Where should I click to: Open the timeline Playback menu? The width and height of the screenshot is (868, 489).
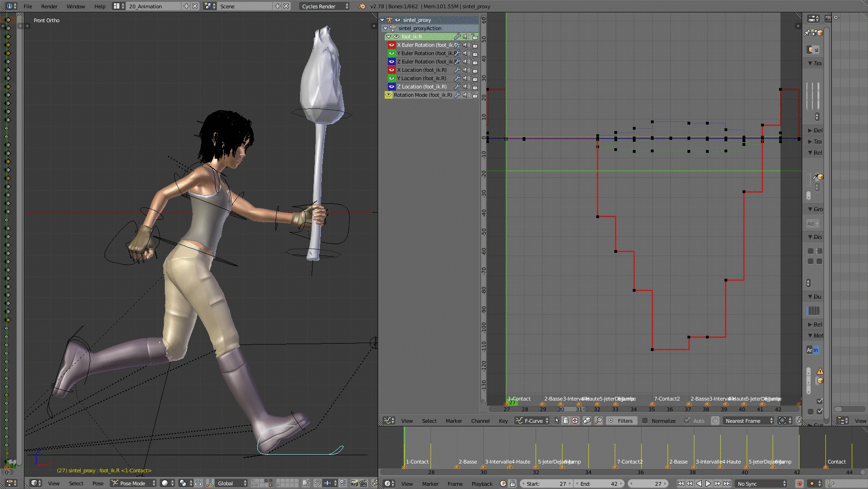coord(482,484)
